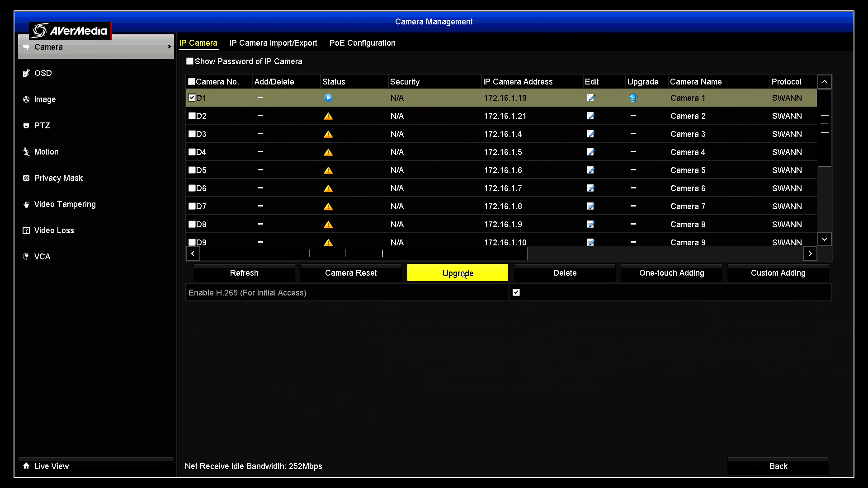Click the Camera Reset button
Image resolution: width=868 pixels, height=488 pixels.
click(x=351, y=273)
